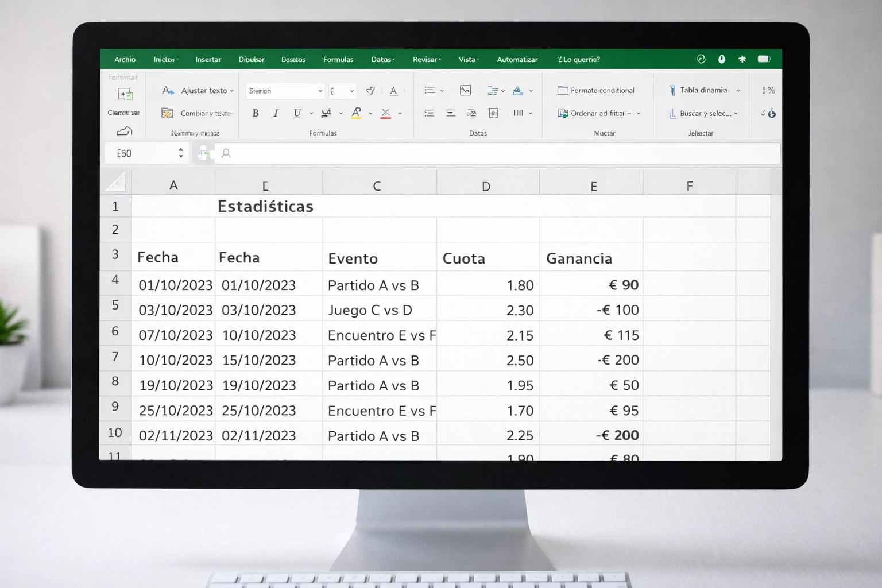
Task: Expand the Ajustar texto dropdown arrow
Action: (232, 91)
